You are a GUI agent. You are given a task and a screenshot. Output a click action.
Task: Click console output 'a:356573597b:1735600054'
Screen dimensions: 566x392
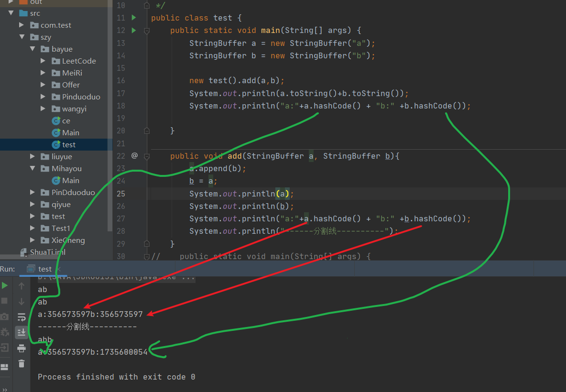coord(93,352)
